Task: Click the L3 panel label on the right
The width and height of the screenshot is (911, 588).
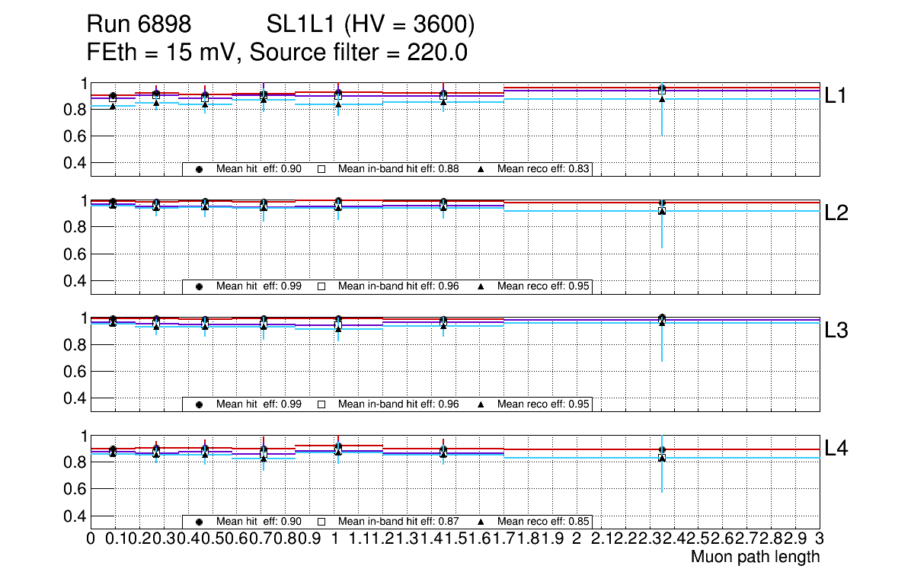Action: click(836, 331)
